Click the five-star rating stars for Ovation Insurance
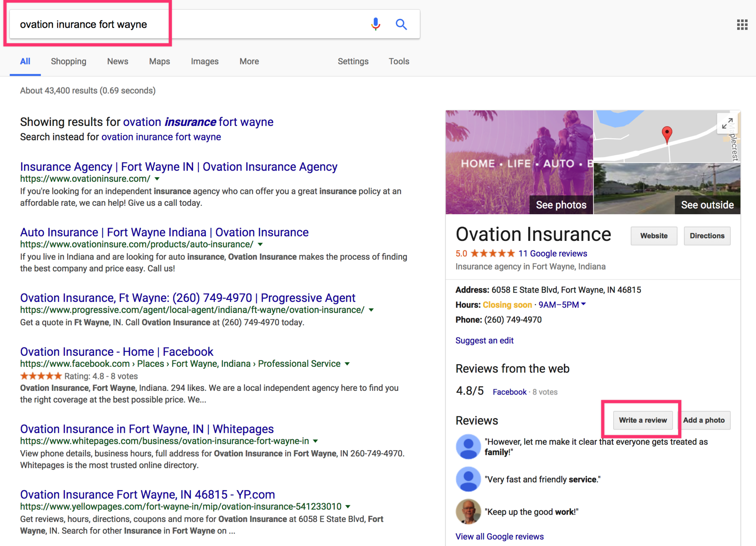756x546 pixels. 492,253
